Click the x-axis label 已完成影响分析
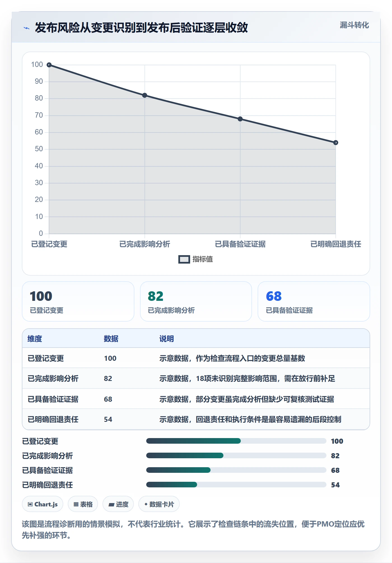Image resolution: width=392 pixels, height=563 pixels. coord(145,244)
